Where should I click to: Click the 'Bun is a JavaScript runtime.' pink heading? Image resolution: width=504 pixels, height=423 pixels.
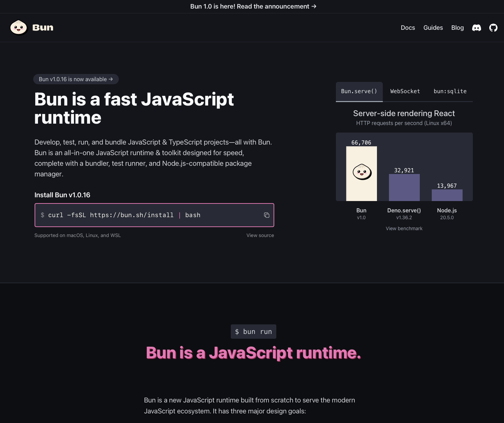click(x=253, y=353)
